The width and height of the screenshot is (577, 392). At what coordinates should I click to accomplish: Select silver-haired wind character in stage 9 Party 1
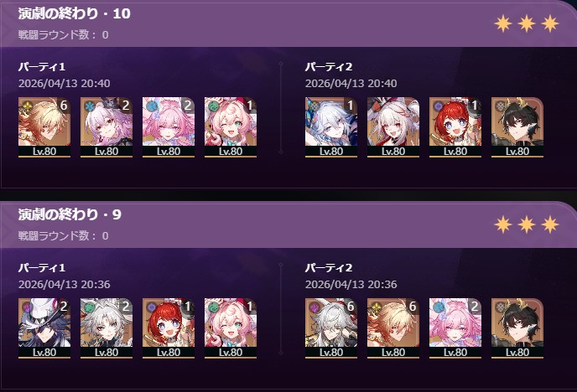point(107,328)
